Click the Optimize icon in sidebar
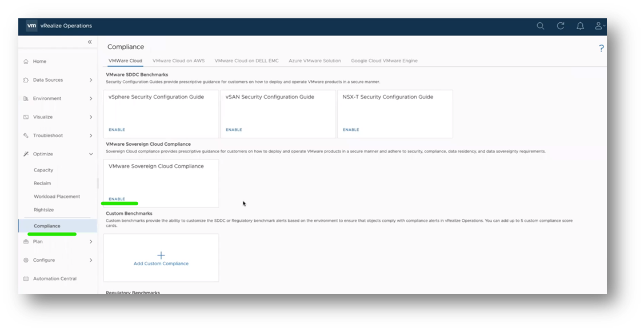Viewport: 644px width, 331px height. (x=26, y=154)
